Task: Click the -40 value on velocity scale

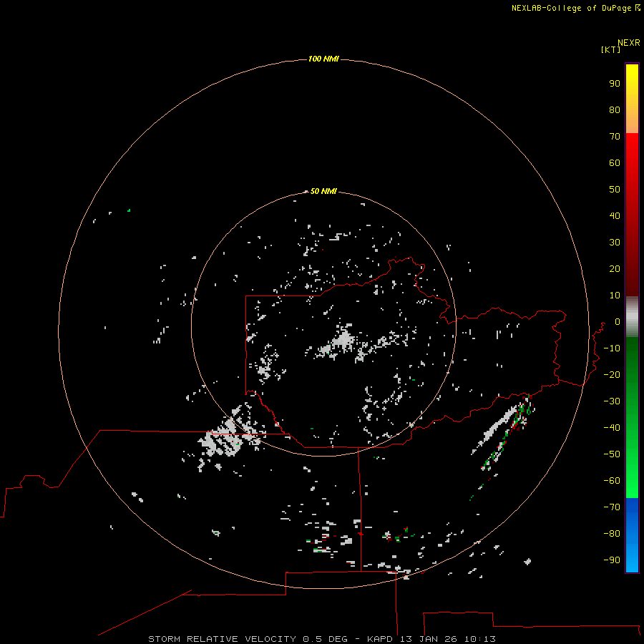Action: coord(612,428)
